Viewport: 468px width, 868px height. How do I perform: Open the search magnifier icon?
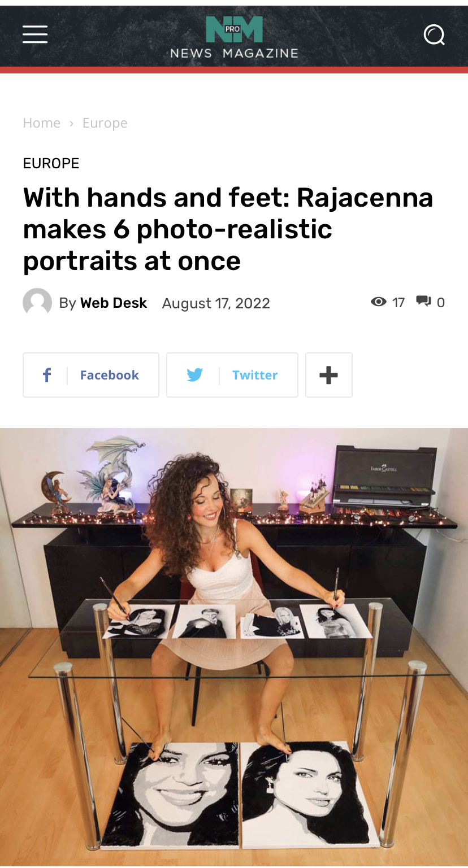coord(434,35)
